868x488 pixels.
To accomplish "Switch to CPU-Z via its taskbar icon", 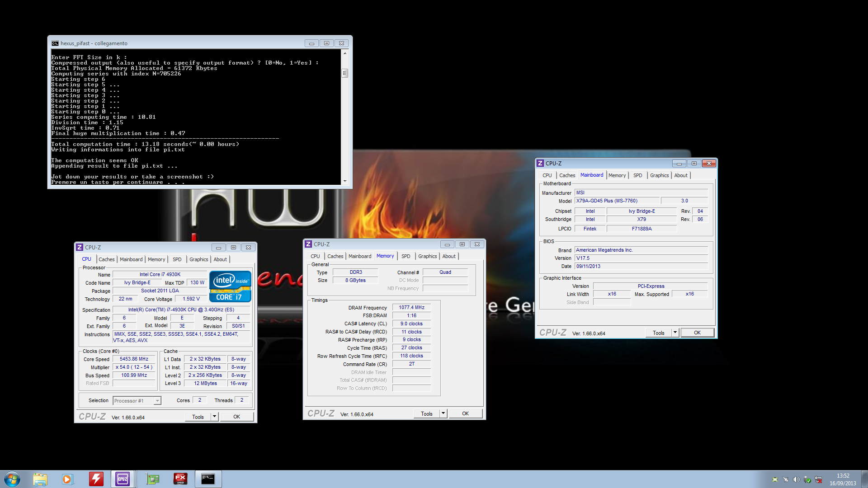I will click(x=123, y=479).
